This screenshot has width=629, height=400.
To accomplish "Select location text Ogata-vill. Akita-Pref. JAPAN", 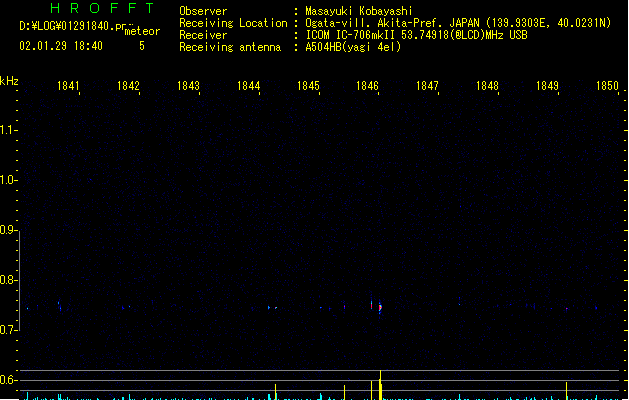I will (x=392, y=23).
